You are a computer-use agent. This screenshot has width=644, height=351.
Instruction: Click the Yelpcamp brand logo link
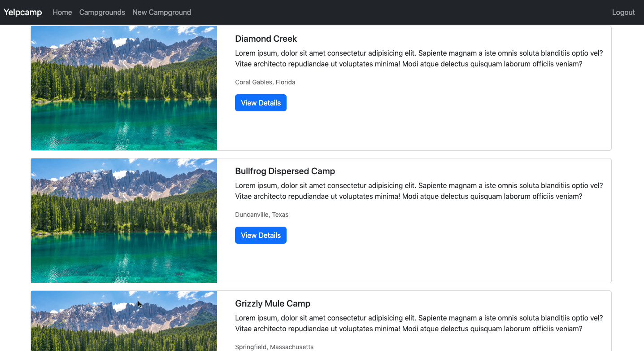coord(23,12)
